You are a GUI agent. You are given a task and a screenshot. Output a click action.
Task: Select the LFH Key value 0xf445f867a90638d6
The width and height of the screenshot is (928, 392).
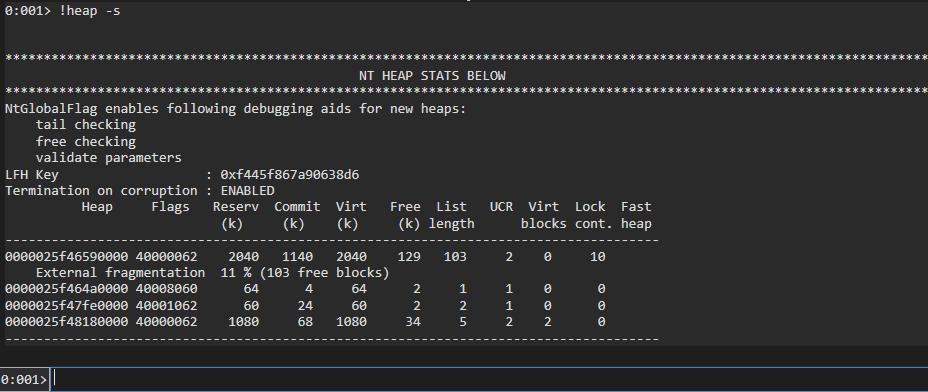pos(289,175)
